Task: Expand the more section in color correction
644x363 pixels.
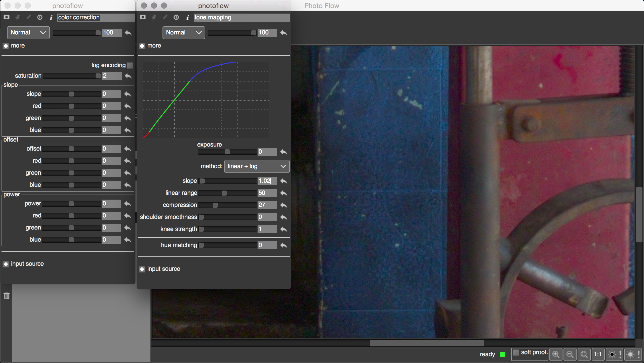Action: (x=6, y=46)
